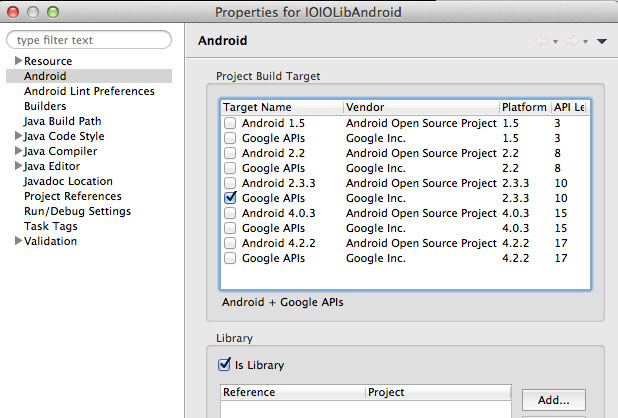Toggle the Is Library checkbox

(x=224, y=364)
